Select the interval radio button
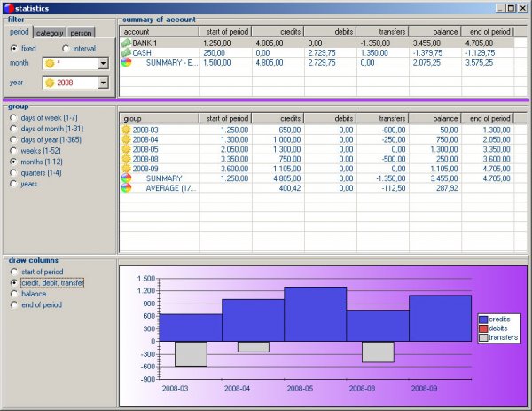Image resolution: width=532 pixels, height=411 pixels. point(66,49)
